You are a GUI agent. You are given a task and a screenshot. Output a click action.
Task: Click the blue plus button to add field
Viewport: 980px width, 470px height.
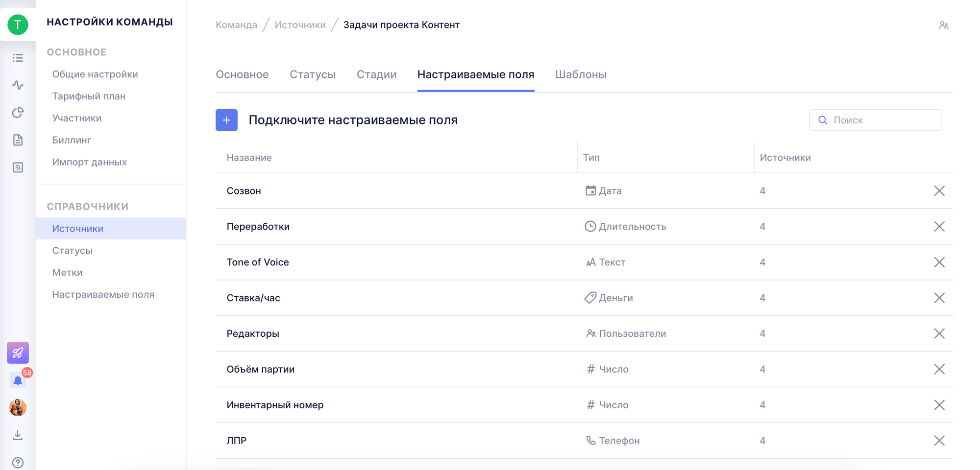tap(226, 120)
